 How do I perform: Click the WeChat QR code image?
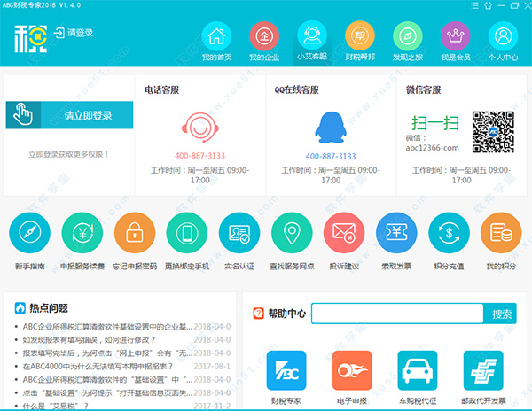[493, 132]
